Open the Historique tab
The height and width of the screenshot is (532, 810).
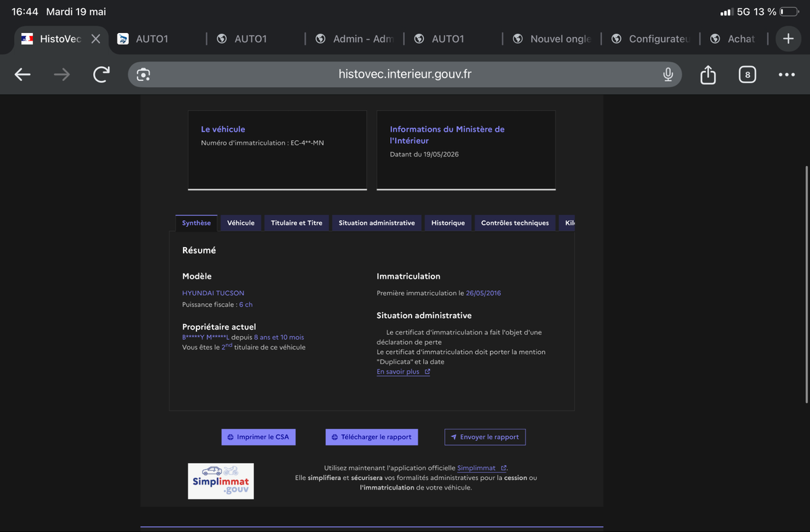click(x=448, y=223)
